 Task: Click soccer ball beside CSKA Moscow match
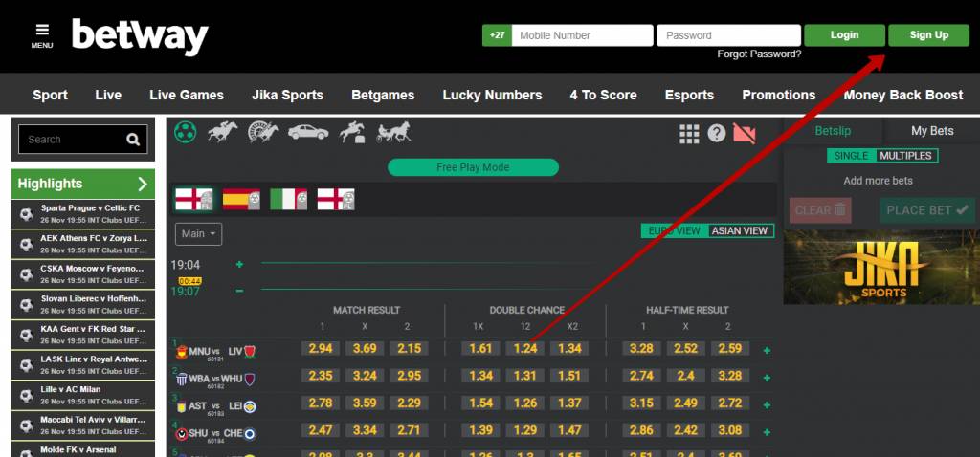(x=26, y=274)
